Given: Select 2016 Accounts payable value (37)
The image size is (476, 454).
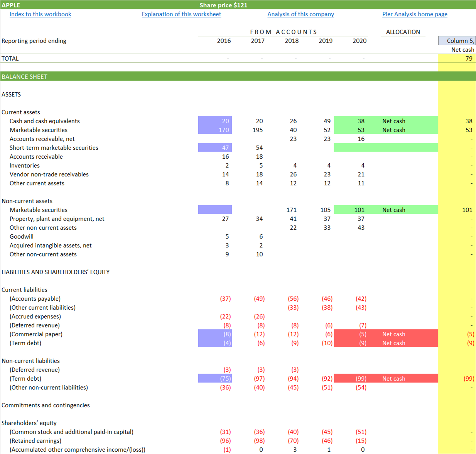Looking at the screenshot, I should 225,299.
